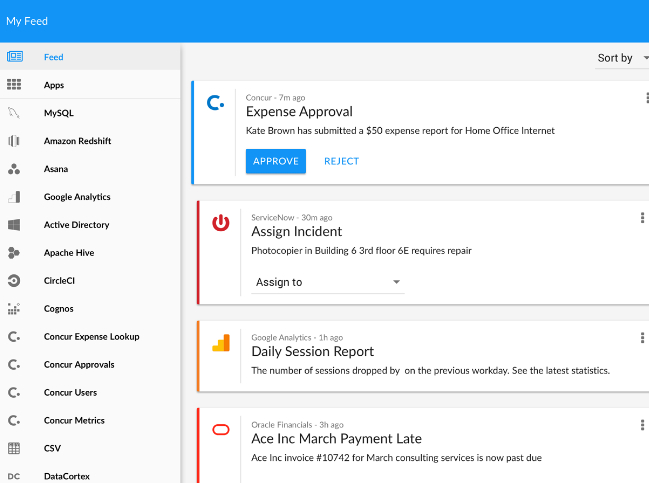The image size is (649, 483).
Task: Click the Concur Expense Lookup icon
Action: (14, 336)
